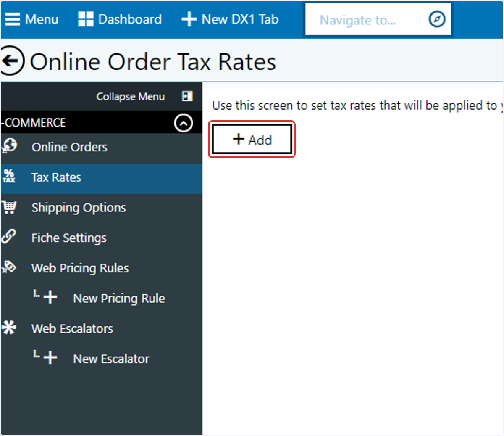Screen dimensions: 504x436
Task: Click the shopping cart Shipping Options icon
Action: 9,207
